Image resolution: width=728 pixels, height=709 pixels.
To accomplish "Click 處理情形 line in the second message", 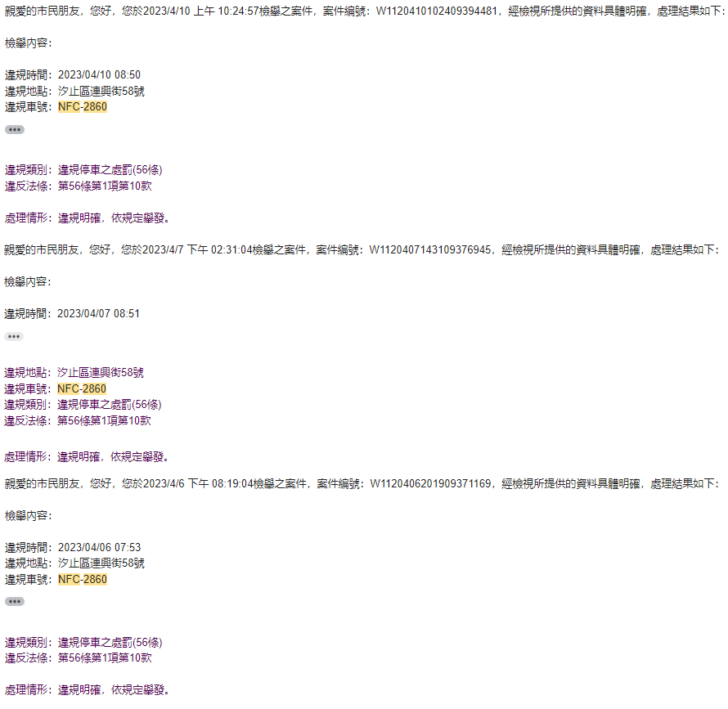I will 87,457.
